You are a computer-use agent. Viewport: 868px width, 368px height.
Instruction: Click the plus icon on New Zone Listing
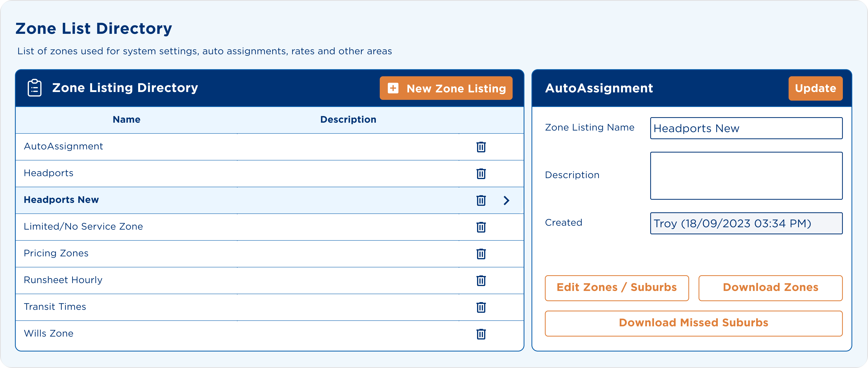coord(393,88)
